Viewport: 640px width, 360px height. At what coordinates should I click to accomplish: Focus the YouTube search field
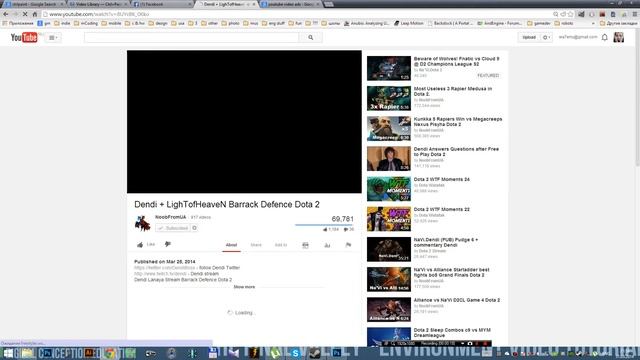tap(192, 38)
